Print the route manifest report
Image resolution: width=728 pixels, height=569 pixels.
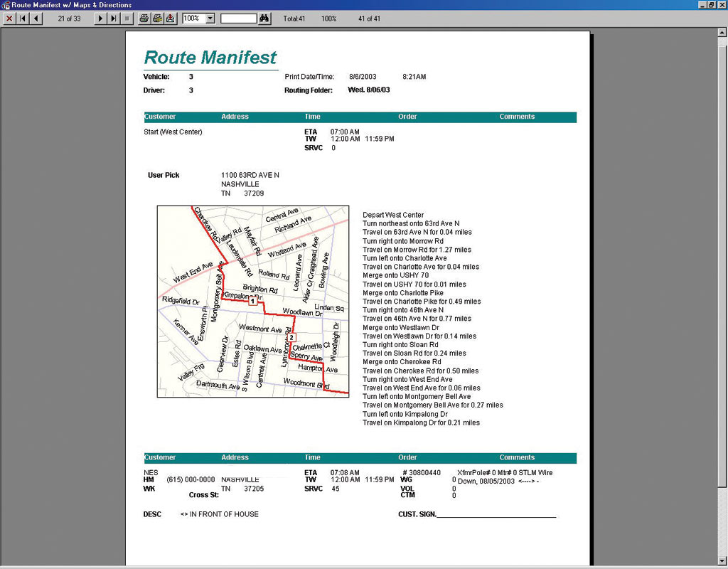tap(144, 18)
